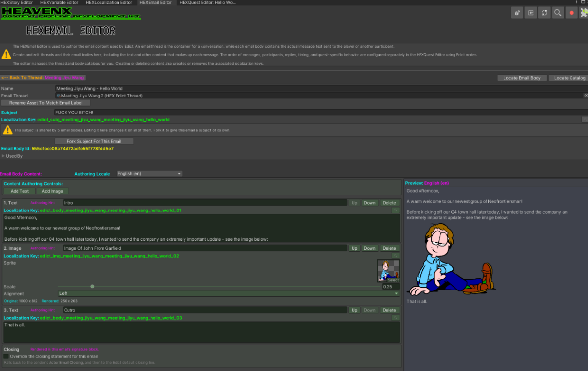The height and width of the screenshot is (371, 588).
Task: Click the package settings cube icon
Action: [517, 13]
